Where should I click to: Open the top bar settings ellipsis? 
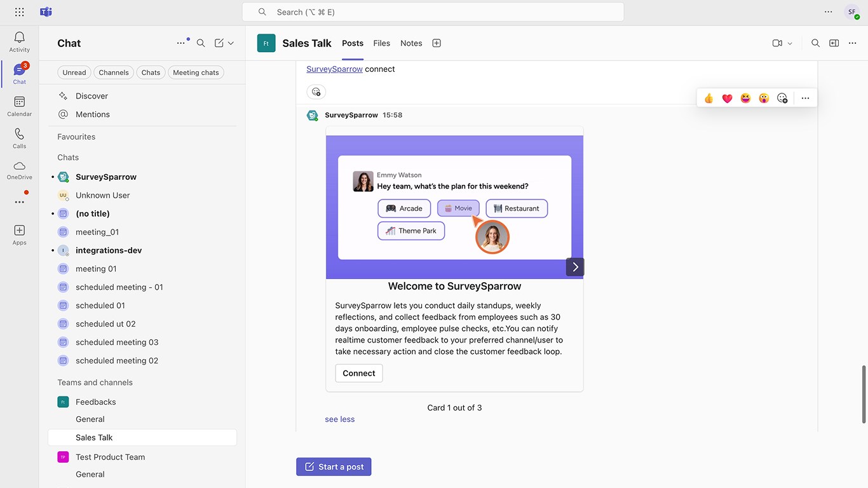[828, 12]
